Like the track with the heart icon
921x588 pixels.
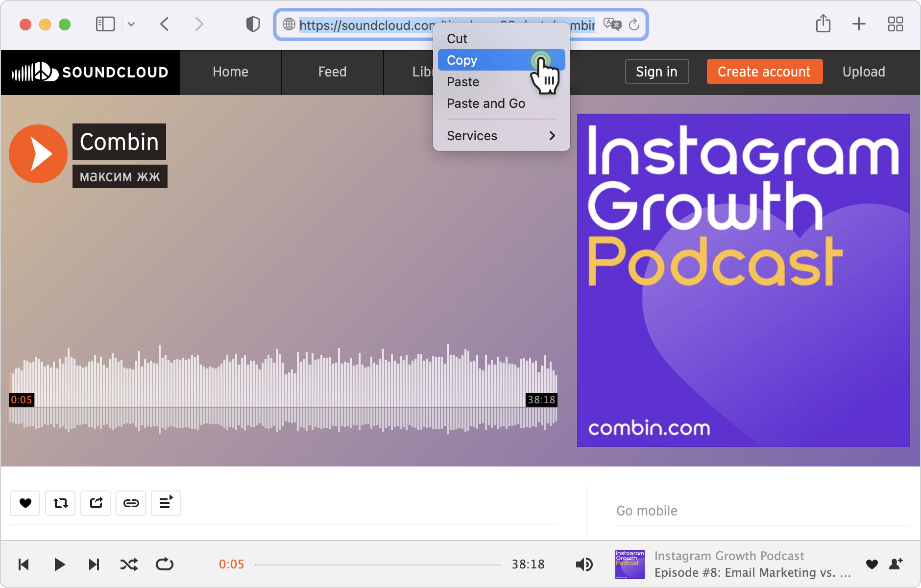tap(24, 503)
